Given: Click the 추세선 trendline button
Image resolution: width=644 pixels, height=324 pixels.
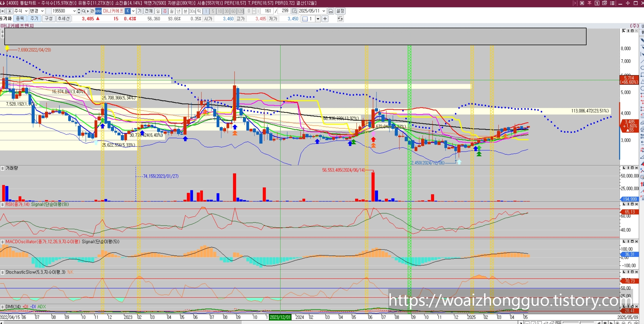Looking at the screenshot, I should [x=63, y=19].
